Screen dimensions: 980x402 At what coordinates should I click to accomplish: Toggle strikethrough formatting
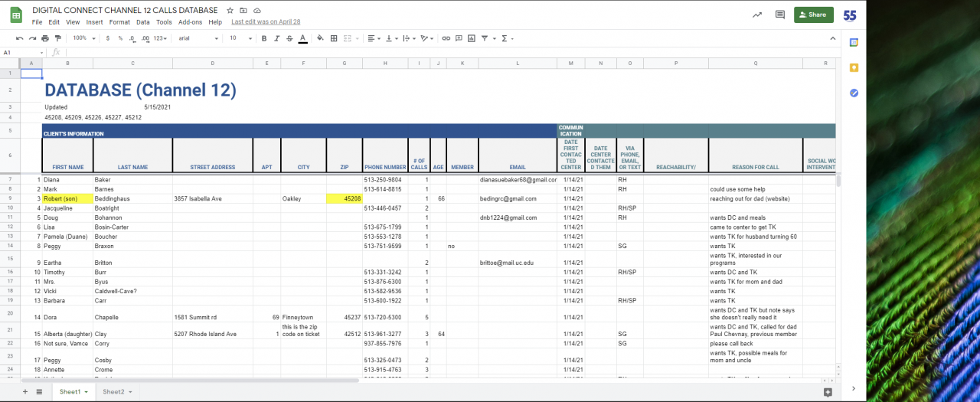tap(290, 38)
